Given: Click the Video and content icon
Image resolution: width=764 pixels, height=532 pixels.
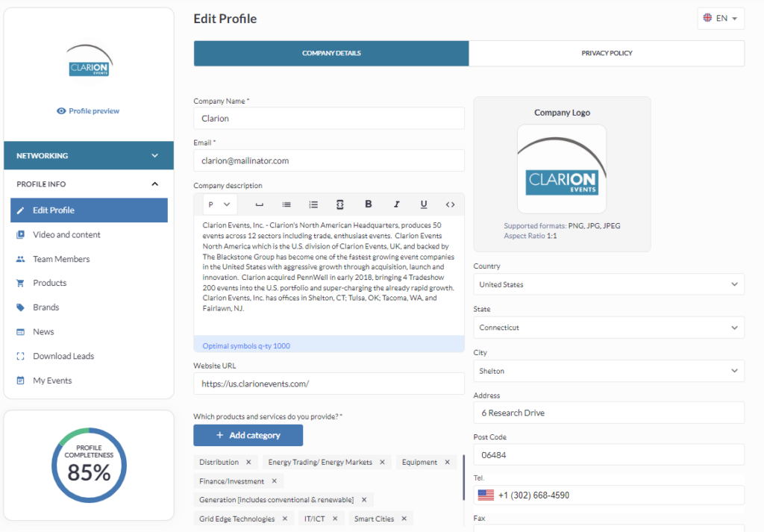Looking at the screenshot, I should click(20, 235).
